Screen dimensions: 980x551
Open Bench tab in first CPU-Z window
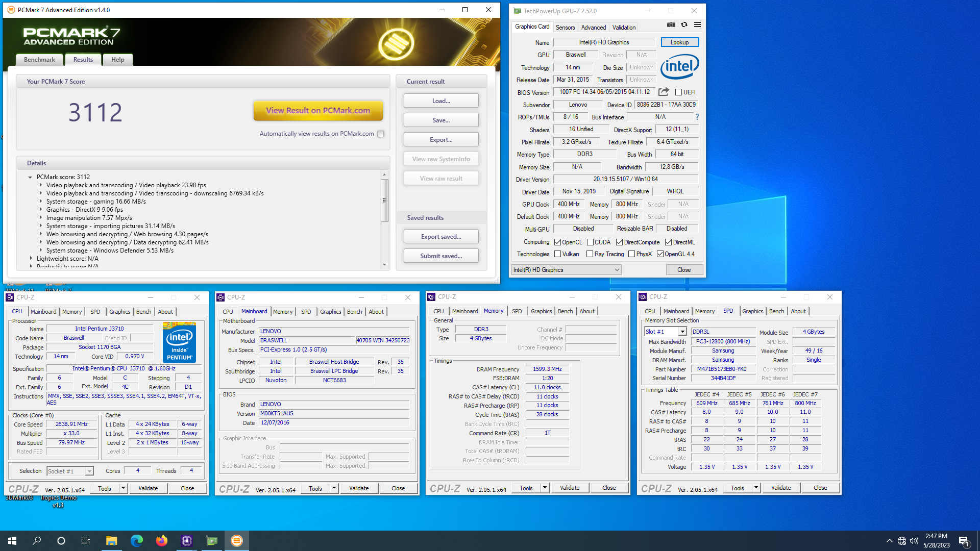[143, 312]
